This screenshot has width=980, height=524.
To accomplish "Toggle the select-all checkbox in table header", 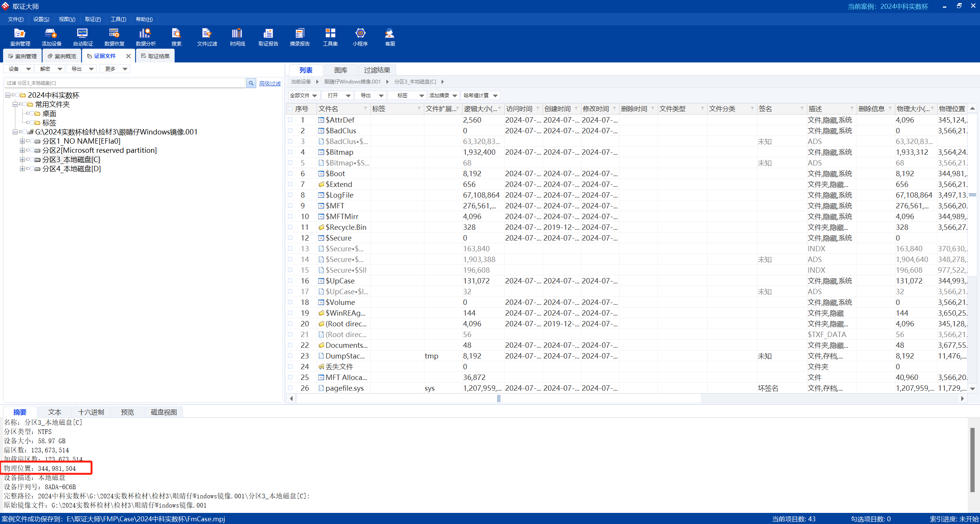I will [x=290, y=109].
